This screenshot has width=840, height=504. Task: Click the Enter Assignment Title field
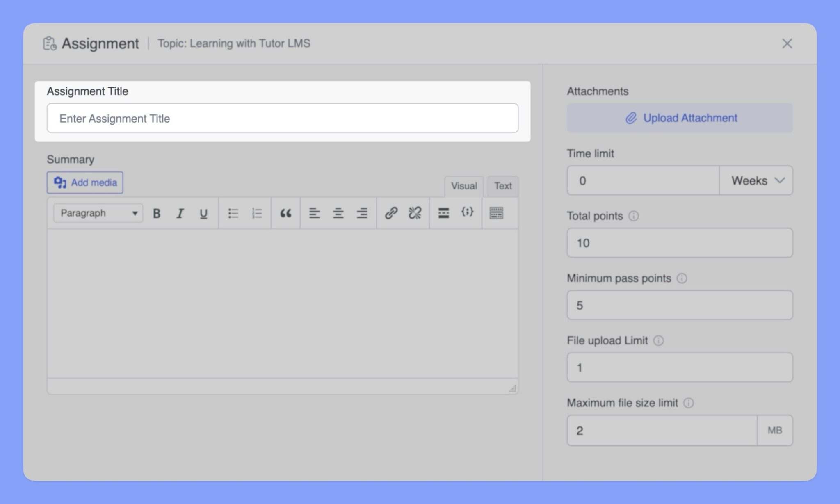(282, 119)
